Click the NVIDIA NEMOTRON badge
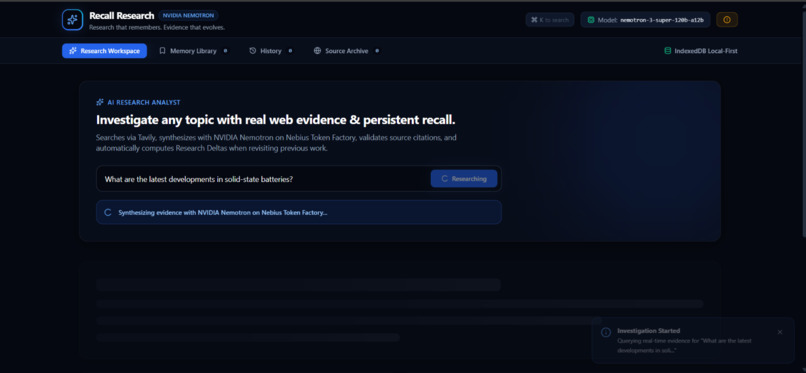806x373 pixels. point(188,15)
